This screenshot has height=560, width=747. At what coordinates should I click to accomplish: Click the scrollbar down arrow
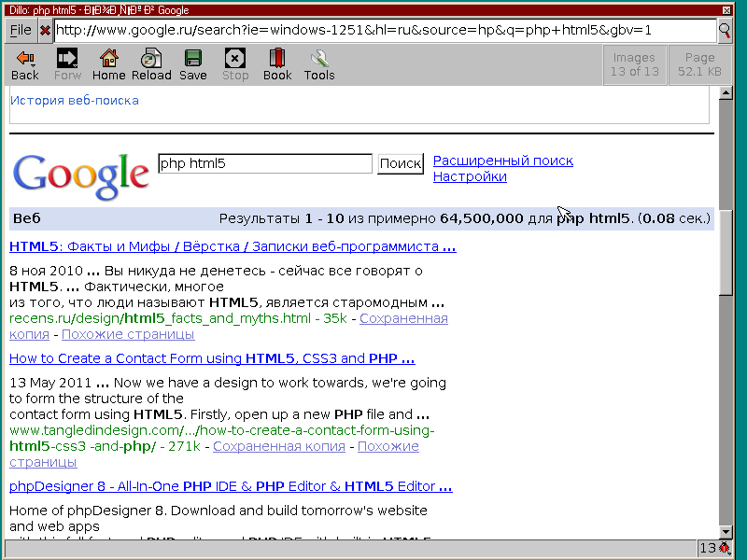(x=726, y=532)
